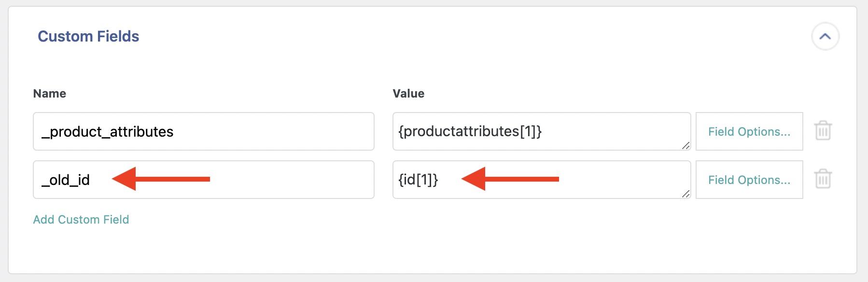The height and width of the screenshot is (282, 868).
Task: Click trash icon for _old_id row
Action: [x=823, y=179]
